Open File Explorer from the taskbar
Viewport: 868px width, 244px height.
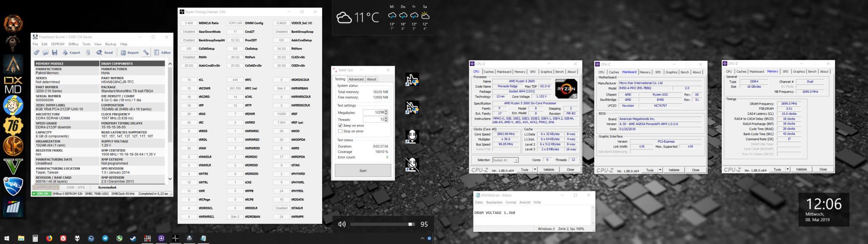click(21, 238)
